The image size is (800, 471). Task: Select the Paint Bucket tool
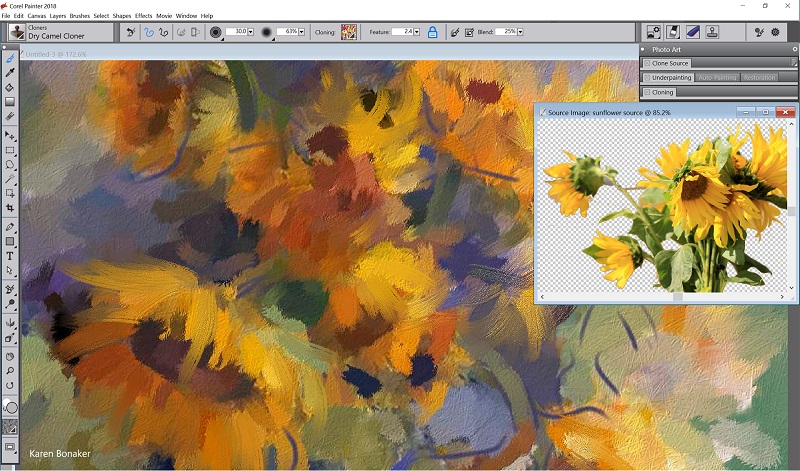10,88
